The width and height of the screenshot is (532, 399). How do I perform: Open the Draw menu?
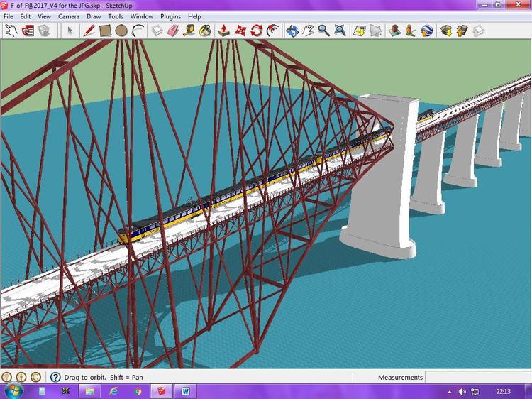click(x=94, y=16)
